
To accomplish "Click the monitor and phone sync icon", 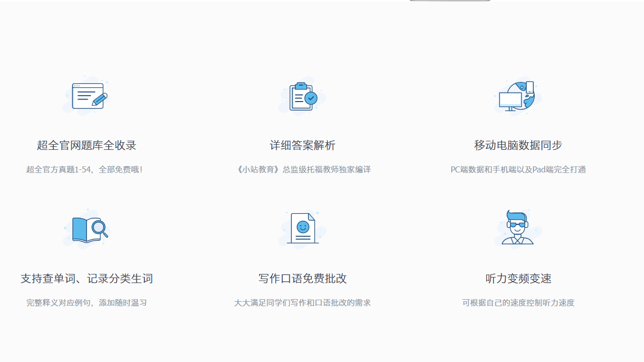I will pos(518,95).
